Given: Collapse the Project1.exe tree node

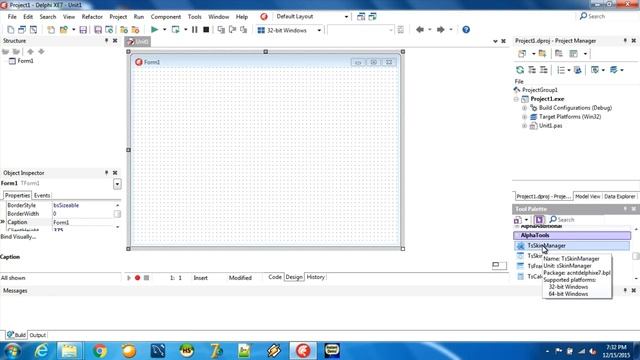Looking at the screenshot, I should (x=516, y=99).
